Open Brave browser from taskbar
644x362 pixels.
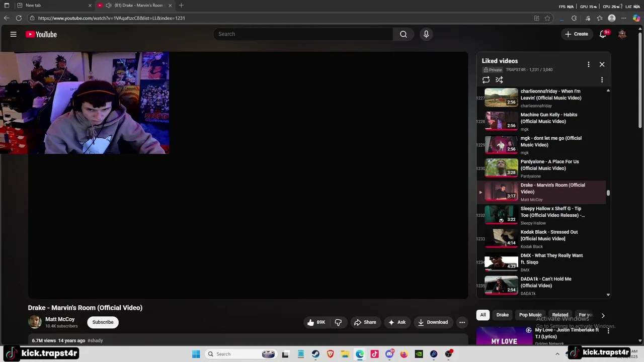(x=330, y=354)
